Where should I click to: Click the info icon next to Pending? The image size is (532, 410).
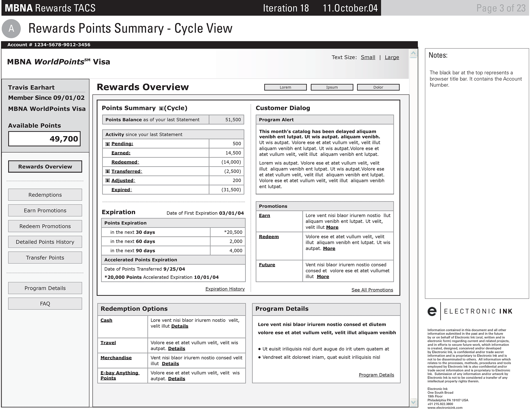(107, 144)
